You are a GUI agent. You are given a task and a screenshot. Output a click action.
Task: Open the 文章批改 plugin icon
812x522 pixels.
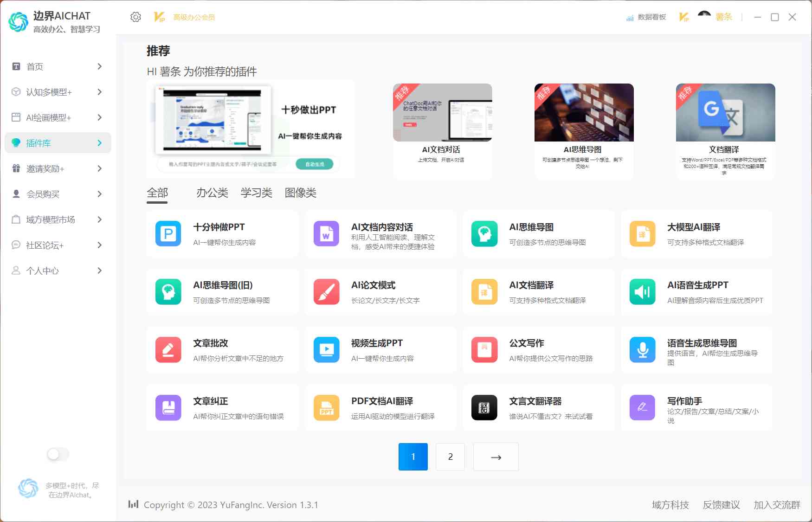(x=168, y=349)
